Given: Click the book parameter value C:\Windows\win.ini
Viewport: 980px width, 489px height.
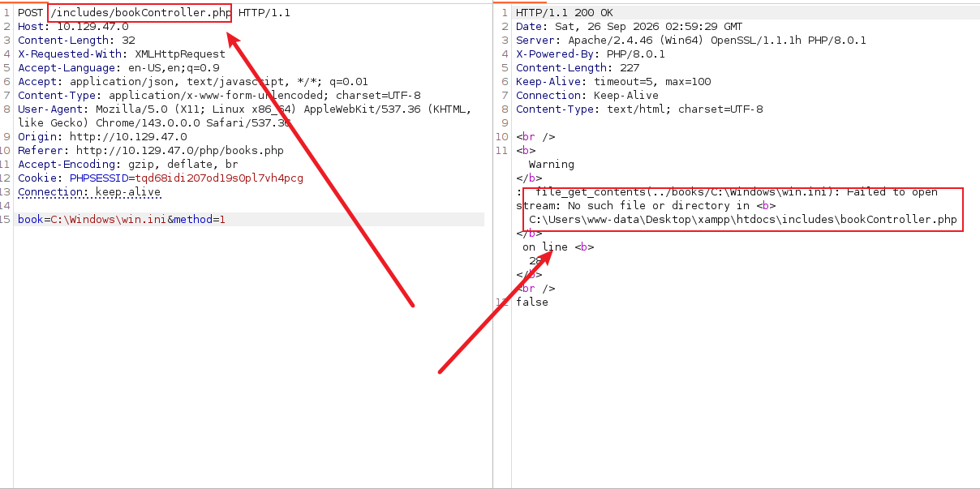Looking at the screenshot, I should pos(109,220).
